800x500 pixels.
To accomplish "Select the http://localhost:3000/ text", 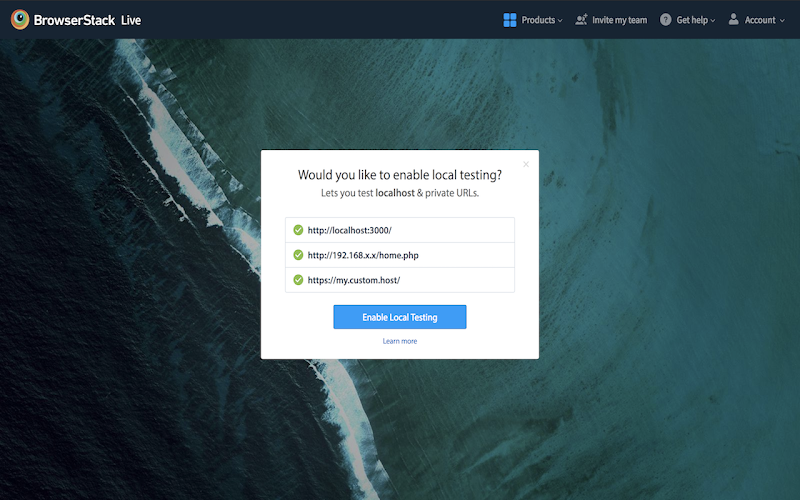I will 349,230.
